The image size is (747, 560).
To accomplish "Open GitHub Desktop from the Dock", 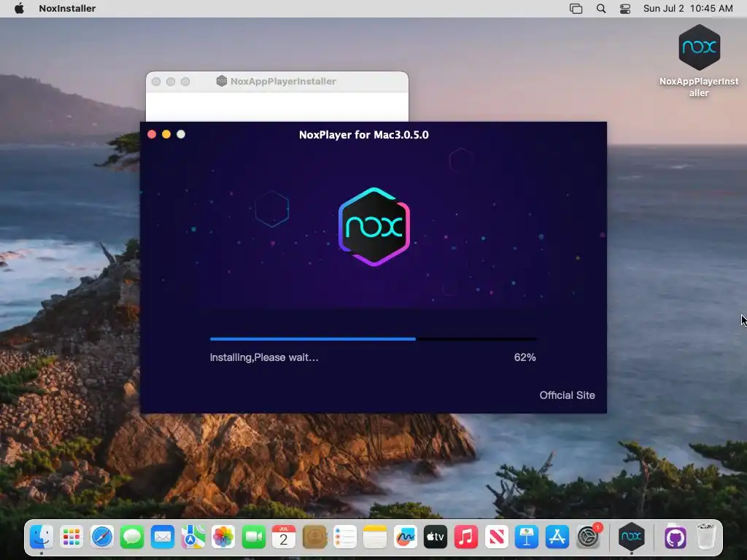I will pyautogui.click(x=675, y=537).
